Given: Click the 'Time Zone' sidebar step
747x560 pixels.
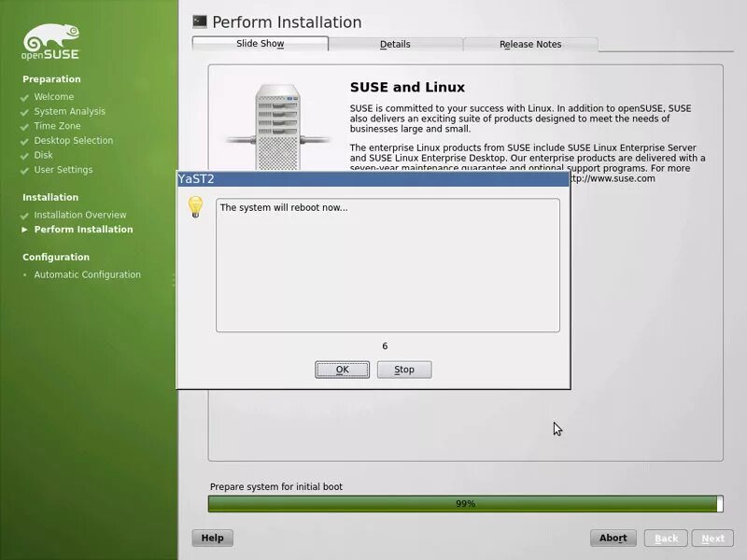Looking at the screenshot, I should pyautogui.click(x=57, y=126).
